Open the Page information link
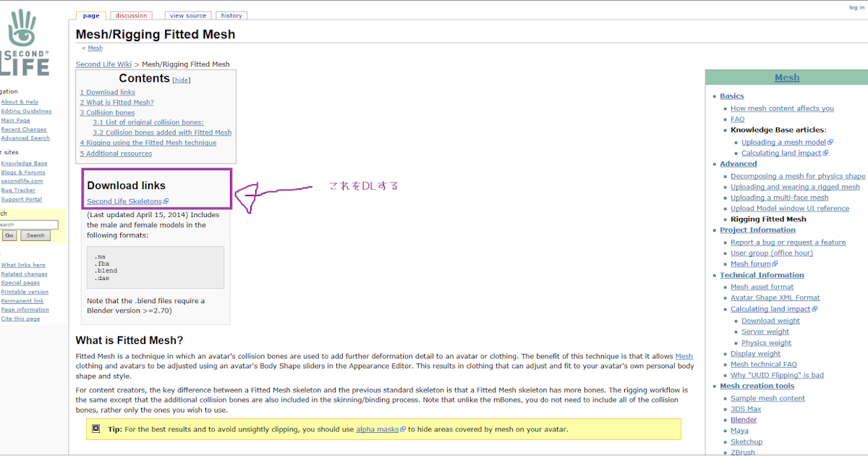This screenshot has height=456, width=868. pos(25,310)
